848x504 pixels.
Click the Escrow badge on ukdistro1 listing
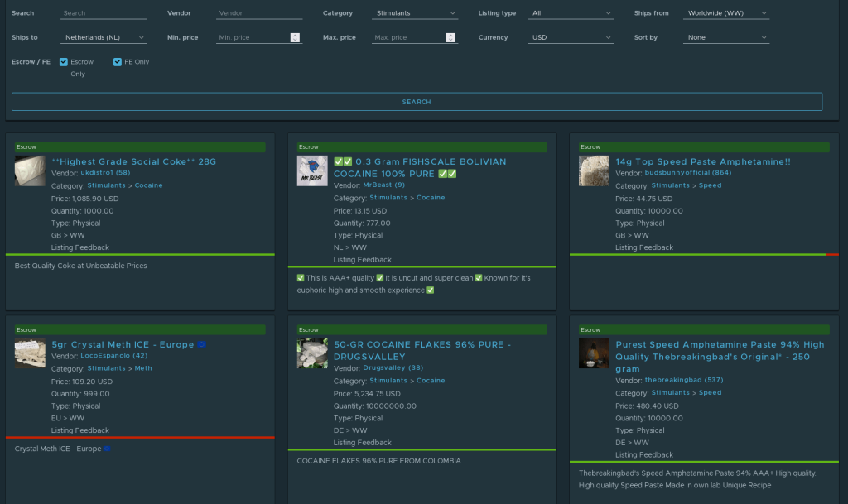click(x=140, y=147)
